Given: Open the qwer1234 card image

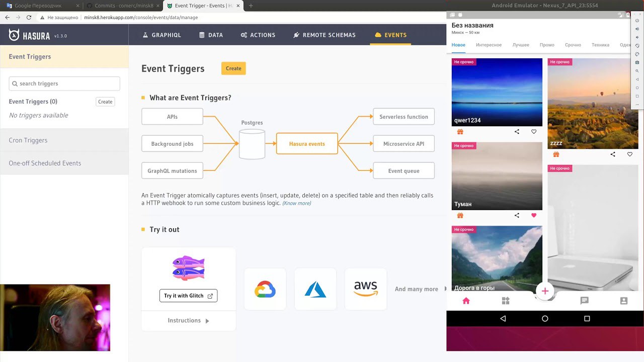Looking at the screenshot, I should point(497,92).
